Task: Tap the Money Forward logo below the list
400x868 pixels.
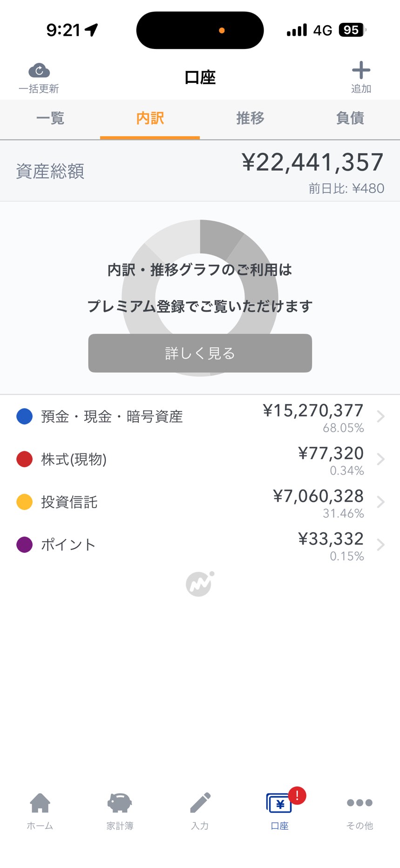Action: click(x=200, y=584)
